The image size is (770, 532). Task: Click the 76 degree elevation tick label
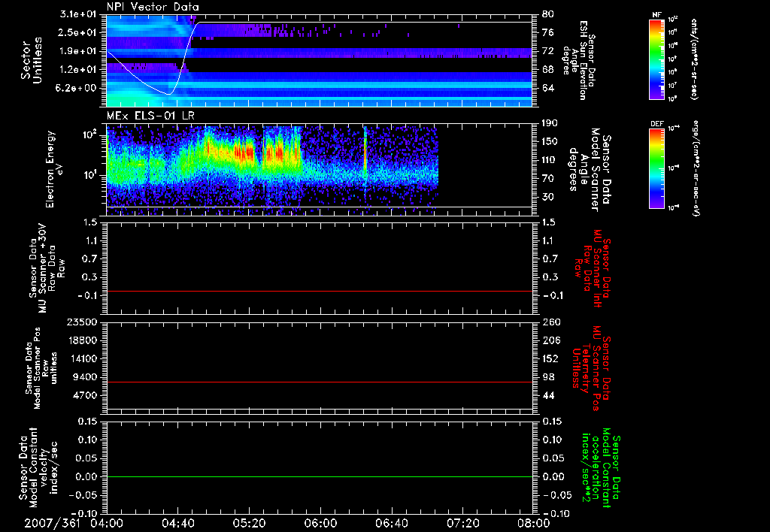(548, 32)
